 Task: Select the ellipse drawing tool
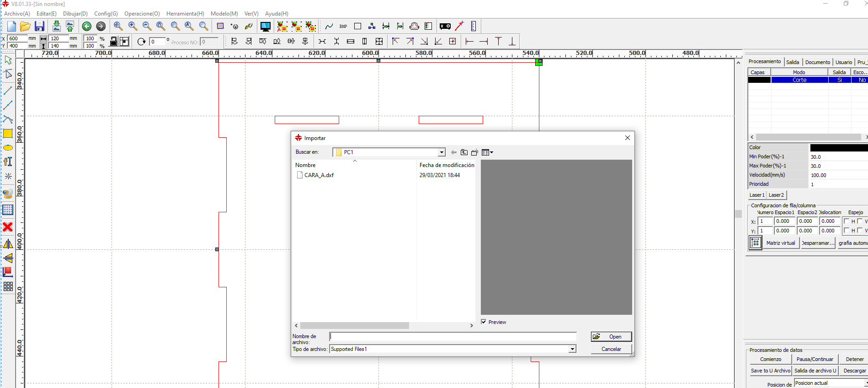pyautogui.click(x=8, y=148)
